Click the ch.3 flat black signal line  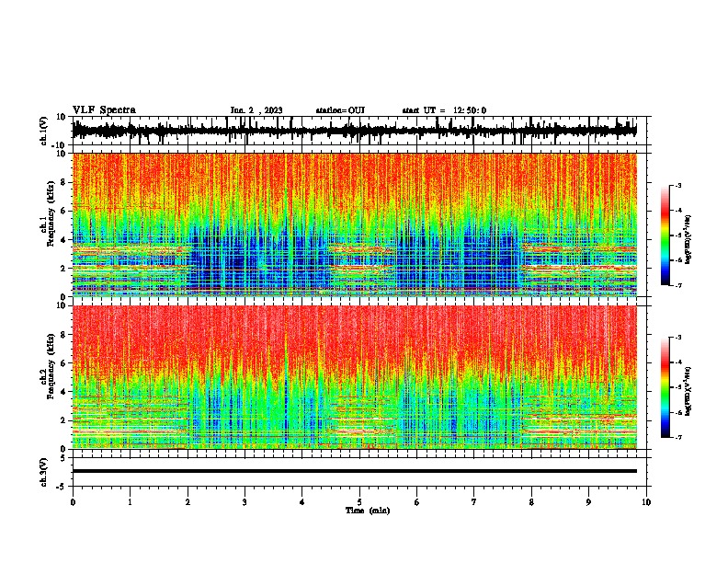355,471
